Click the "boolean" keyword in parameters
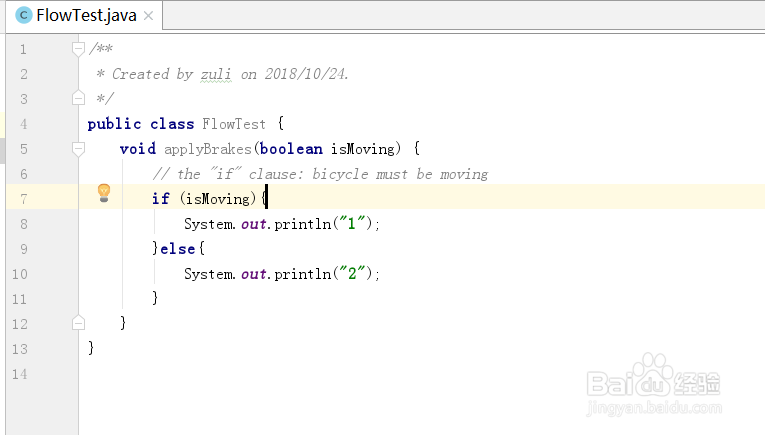Viewport: 765px width, 435px height. click(291, 149)
